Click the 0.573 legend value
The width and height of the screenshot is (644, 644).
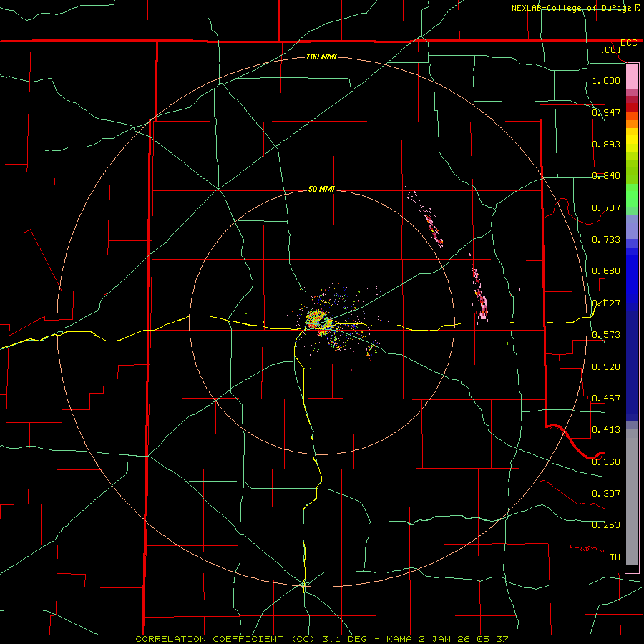coord(606,335)
